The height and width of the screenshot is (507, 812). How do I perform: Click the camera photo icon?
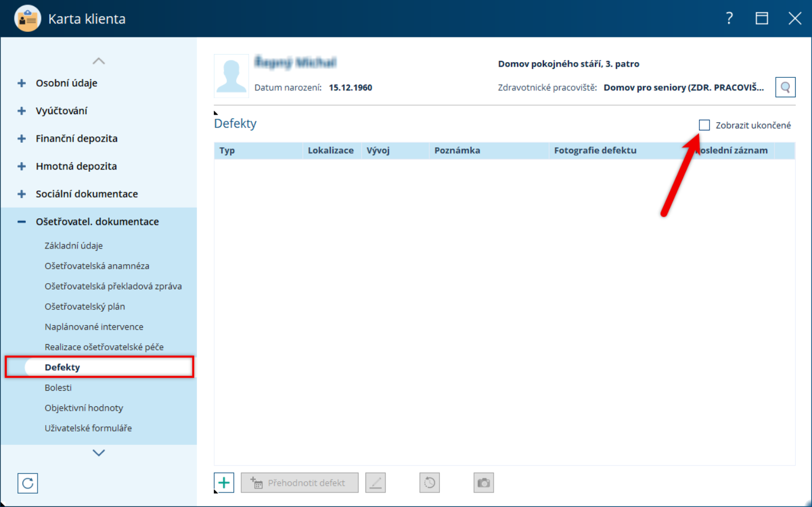[484, 482]
